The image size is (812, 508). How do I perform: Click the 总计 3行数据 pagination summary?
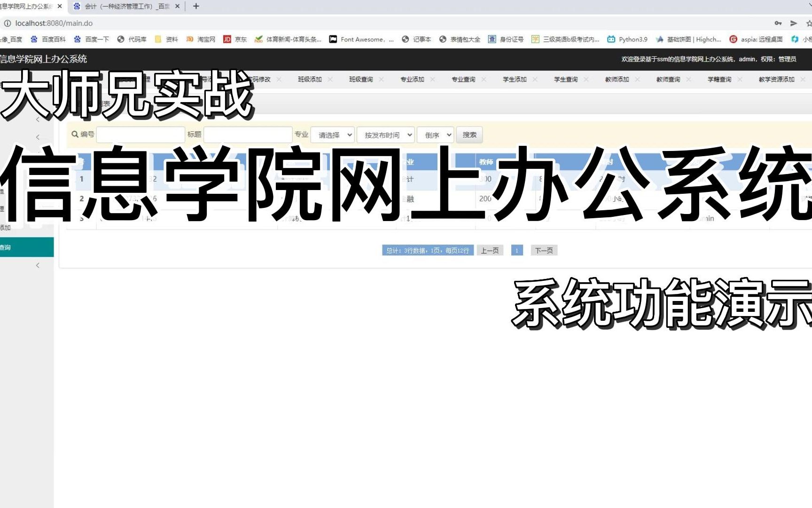(428, 250)
